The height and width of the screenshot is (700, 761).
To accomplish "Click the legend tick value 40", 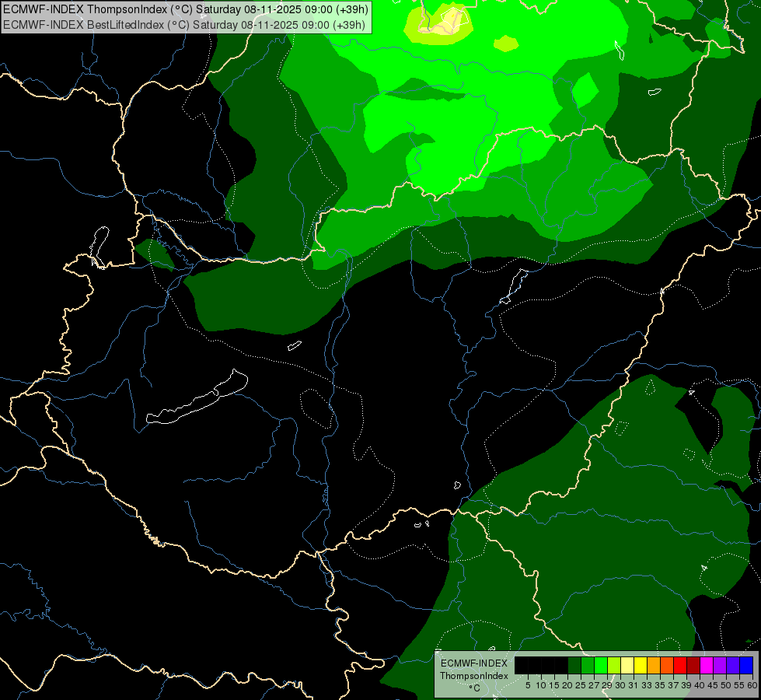I will click(699, 685).
